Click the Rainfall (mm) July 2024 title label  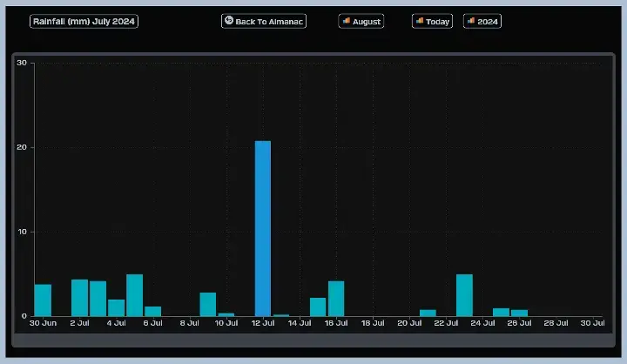[84, 21]
